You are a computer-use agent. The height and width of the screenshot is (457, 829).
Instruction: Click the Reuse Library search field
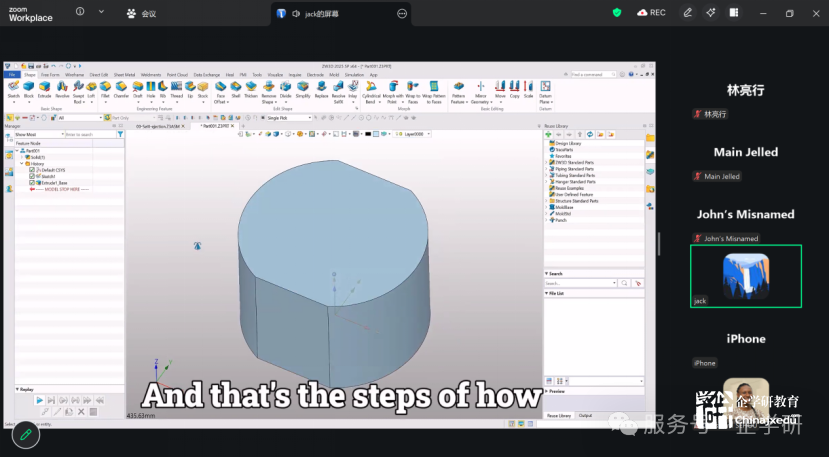pos(579,283)
